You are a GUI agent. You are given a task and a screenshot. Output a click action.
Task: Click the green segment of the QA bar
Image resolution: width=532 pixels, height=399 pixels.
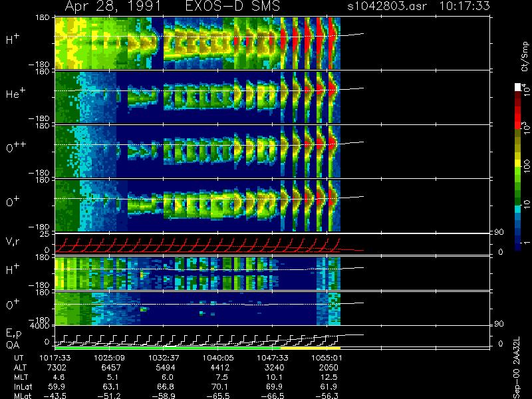pos(168,348)
